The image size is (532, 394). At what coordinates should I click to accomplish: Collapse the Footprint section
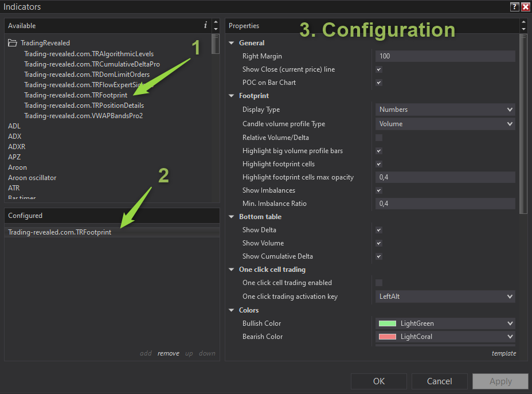[232, 96]
